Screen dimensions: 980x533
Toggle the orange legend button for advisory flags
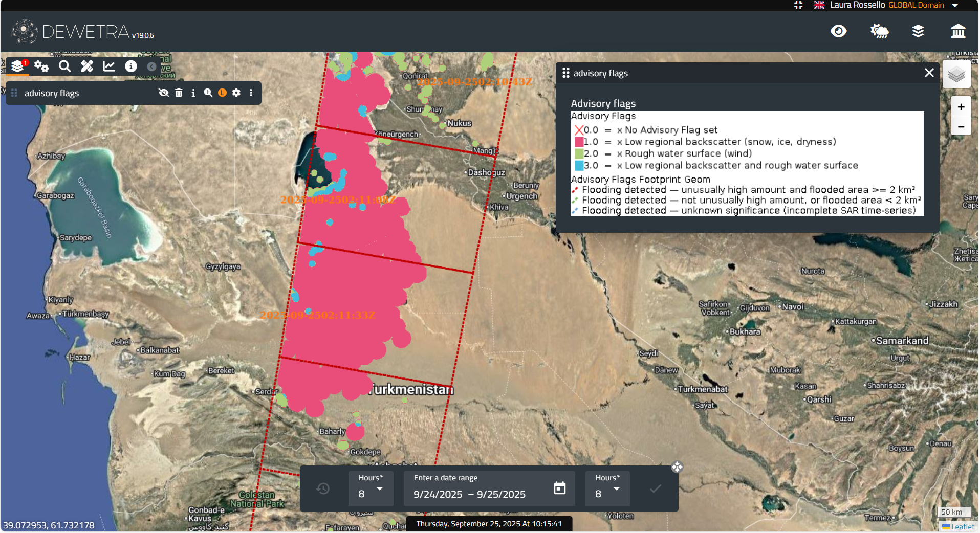(222, 93)
